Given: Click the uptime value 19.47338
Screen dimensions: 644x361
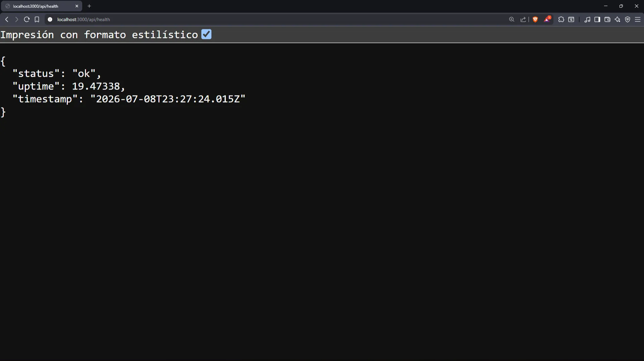Looking at the screenshot, I should point(96,86).
